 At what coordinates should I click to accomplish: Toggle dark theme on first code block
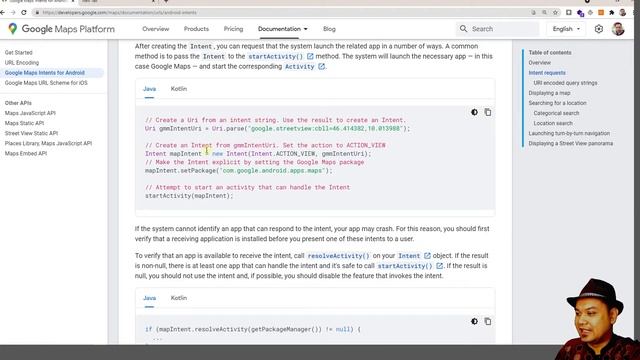(x=474, y=112)
